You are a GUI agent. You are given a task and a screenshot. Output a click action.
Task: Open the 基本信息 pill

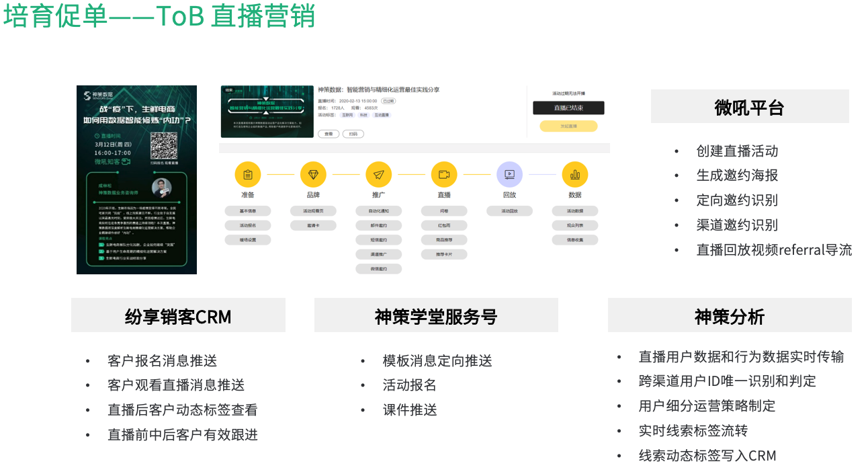(248, 211)
